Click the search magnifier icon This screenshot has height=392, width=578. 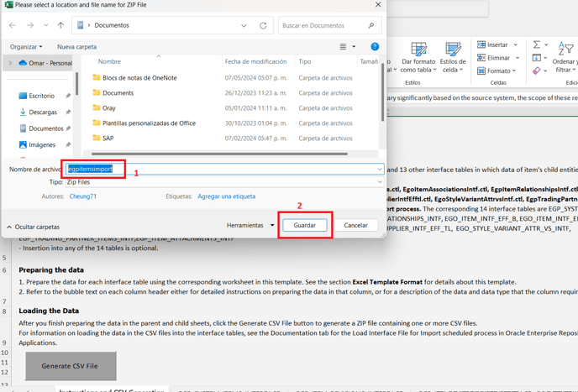[x=370, y=25]
